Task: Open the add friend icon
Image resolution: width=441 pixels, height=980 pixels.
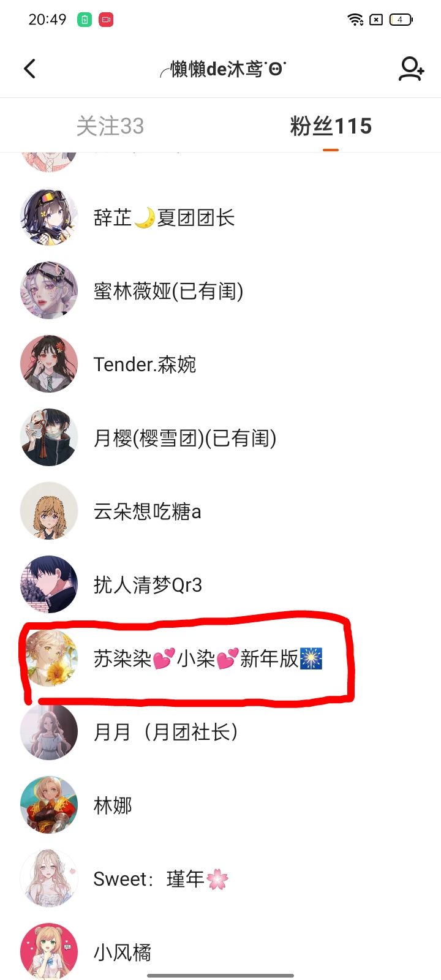Action: (411, 69)
